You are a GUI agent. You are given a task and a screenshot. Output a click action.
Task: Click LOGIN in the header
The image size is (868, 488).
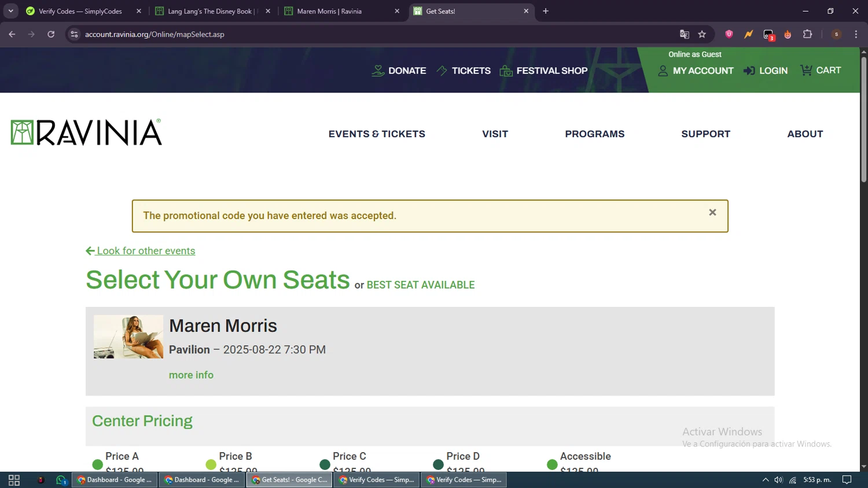pyautogui.click(x=766, y=71)
